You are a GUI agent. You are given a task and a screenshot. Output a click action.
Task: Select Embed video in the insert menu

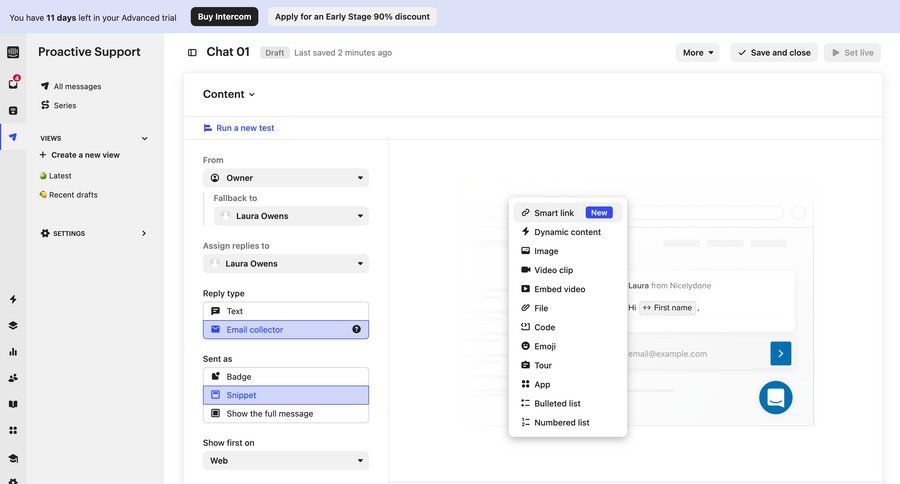tap(567, 289)
